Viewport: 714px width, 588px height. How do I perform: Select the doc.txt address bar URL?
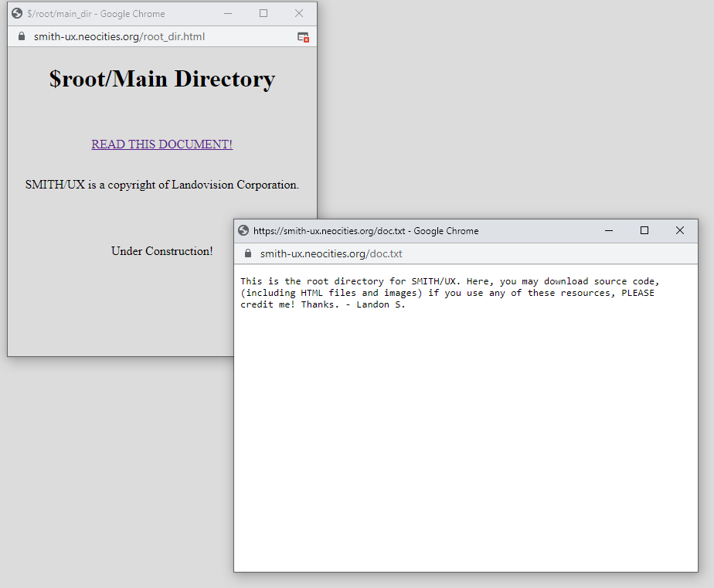[x=331, y=253]
